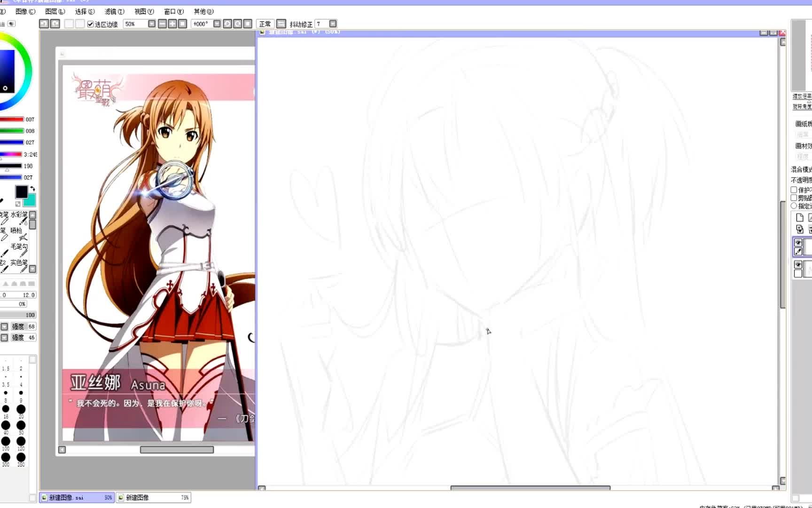
Task: Swap foreground and background colors arrow
Action: 32,189
